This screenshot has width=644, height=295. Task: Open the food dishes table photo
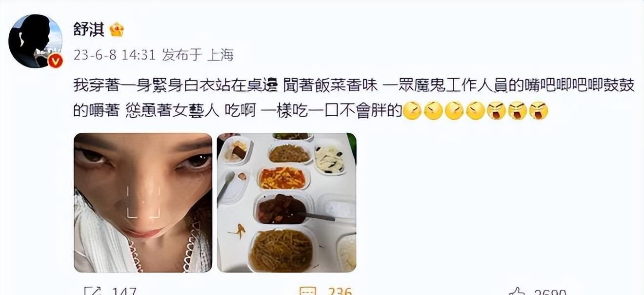286,203
